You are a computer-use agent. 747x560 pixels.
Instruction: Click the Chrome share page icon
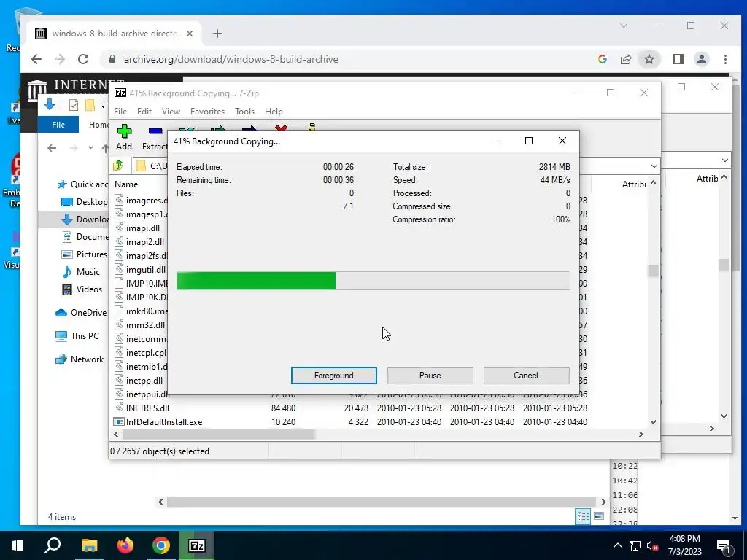tap(625, 59)
